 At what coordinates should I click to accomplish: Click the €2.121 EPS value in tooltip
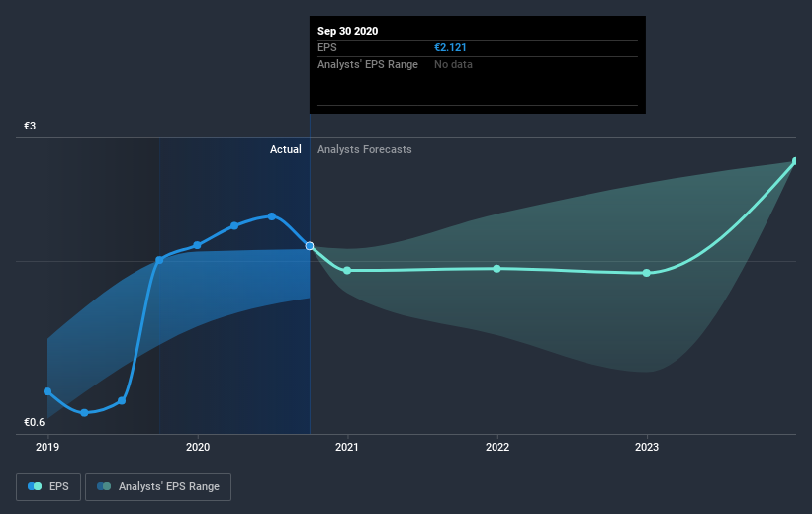(450, 47)
